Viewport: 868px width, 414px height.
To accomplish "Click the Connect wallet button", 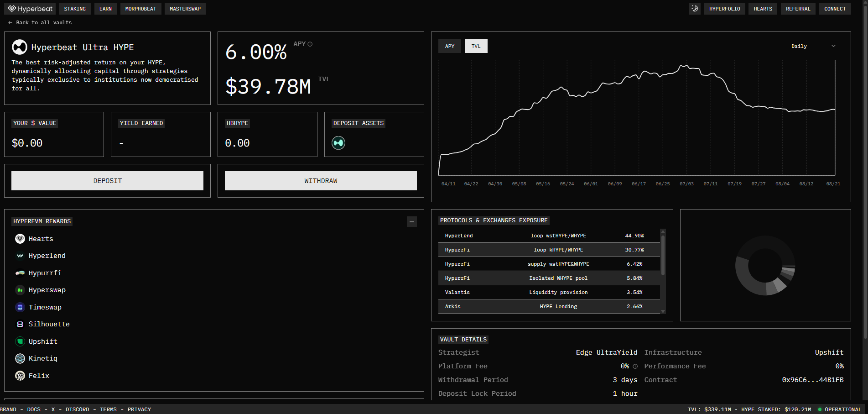I will 835,9.
